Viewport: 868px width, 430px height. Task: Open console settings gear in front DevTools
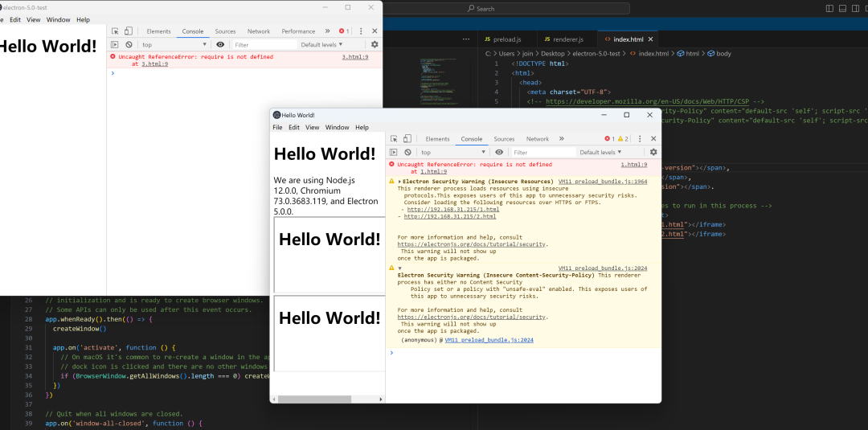click(653, 152)
